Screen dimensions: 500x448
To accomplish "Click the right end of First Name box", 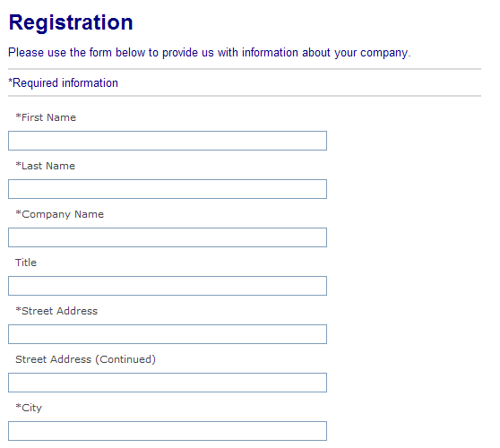I will click(x=319, y=141).
